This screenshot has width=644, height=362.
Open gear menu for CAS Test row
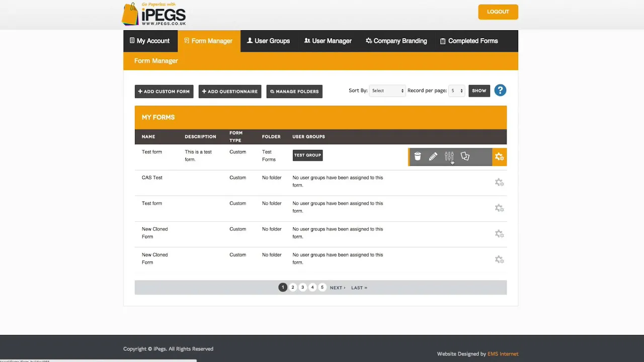pos(499,183)
